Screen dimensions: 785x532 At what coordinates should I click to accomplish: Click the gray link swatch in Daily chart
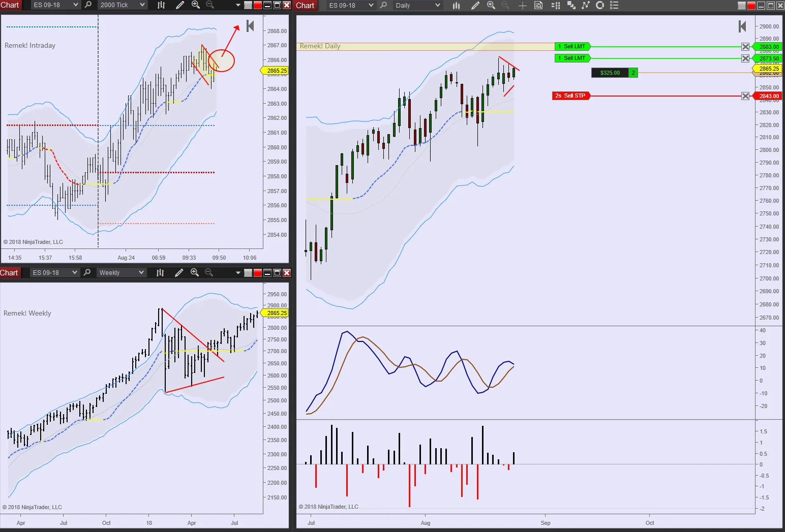pos(742,6)
